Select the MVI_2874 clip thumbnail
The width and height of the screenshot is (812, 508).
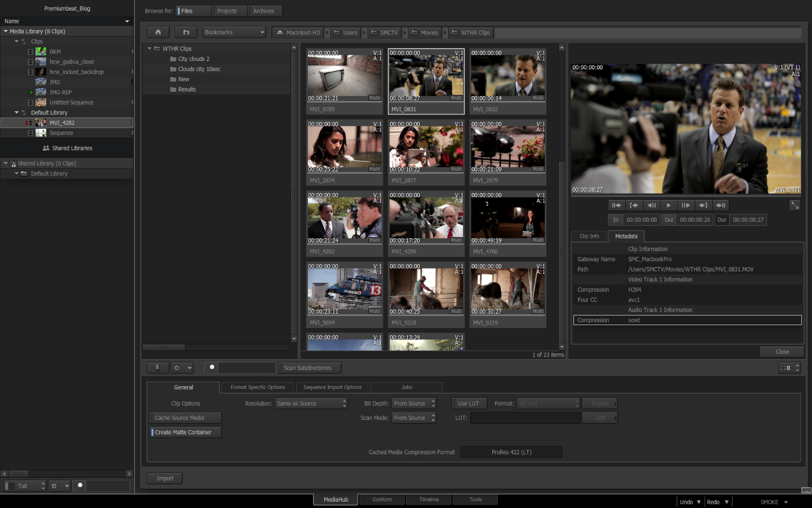pyautogui.click(x=344, y=147)
